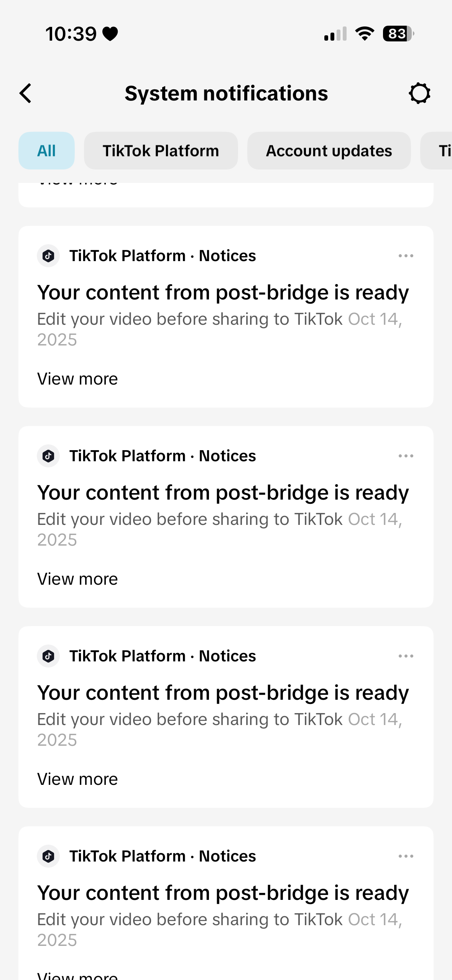Open three-dot menu on fourth post-bridge notice
The width and height of the screenshot is (452, 980).
(406, 856)
